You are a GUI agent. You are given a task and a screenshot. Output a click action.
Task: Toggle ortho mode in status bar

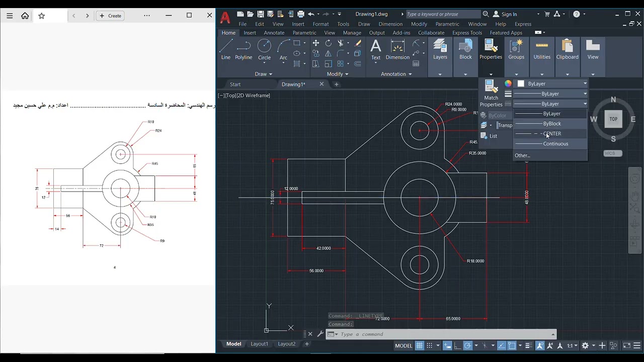(457, 345)
